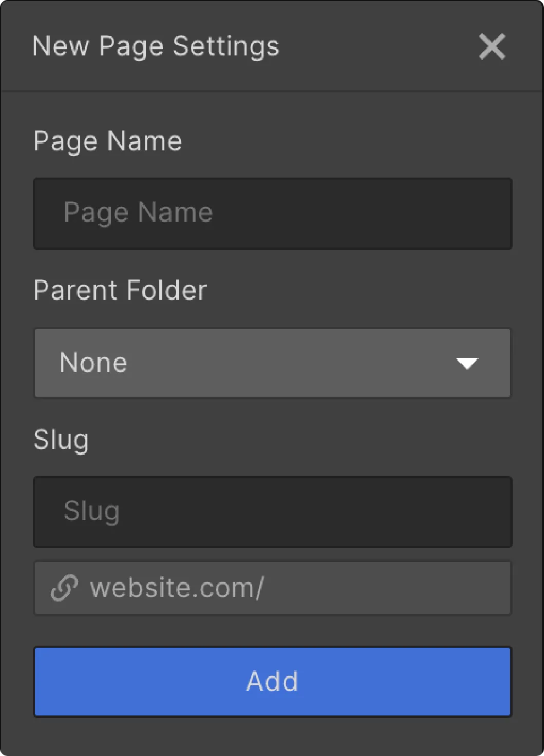Focus the Slug input field

(272, 512)
